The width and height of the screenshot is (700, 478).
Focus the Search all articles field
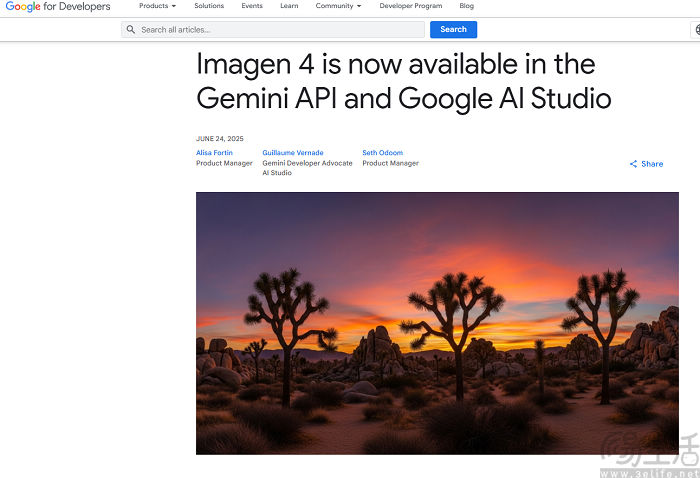pos(273,29)
